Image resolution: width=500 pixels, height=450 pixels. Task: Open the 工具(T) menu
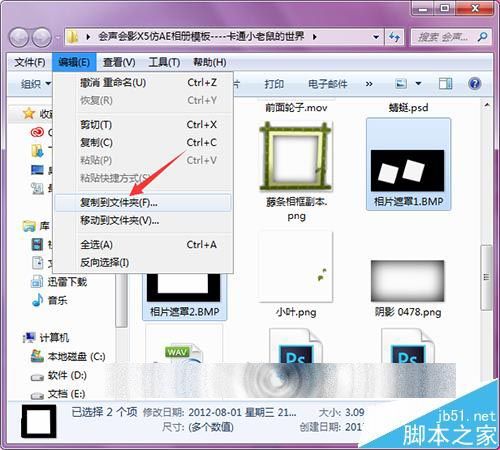164,62
